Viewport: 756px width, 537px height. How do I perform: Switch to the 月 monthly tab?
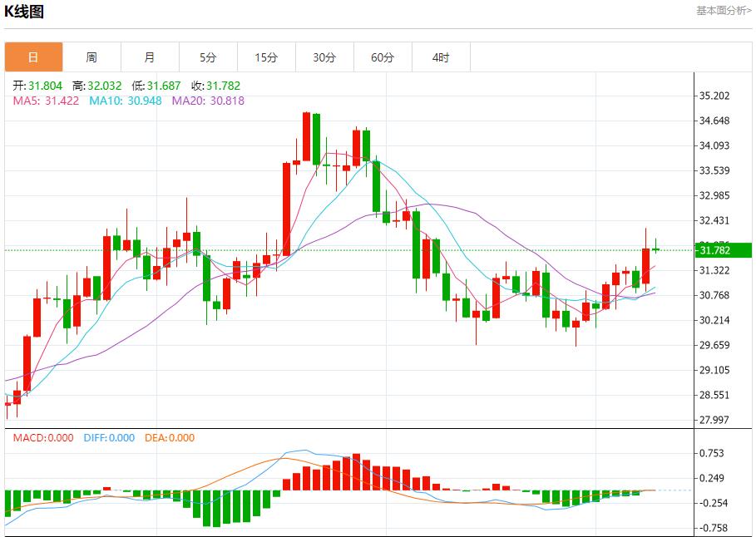tap(150, 57)
